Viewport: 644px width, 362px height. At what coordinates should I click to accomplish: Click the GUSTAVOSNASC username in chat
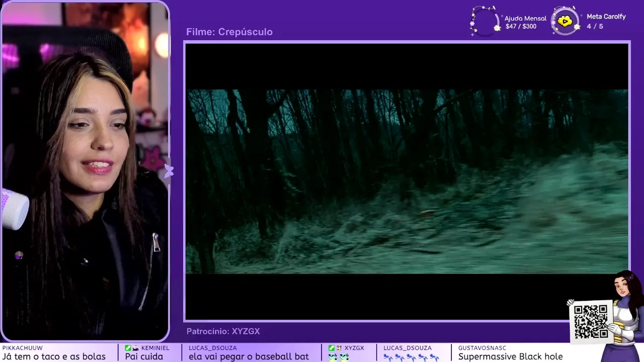(x=482, y=348)
